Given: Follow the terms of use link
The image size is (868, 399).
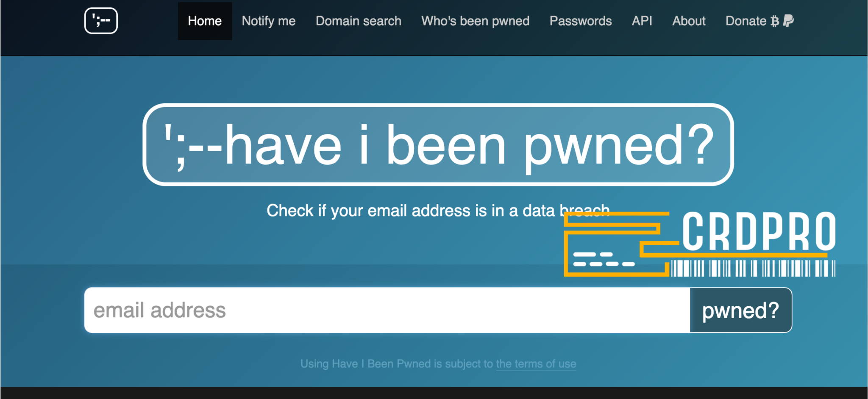Looking at the screenshot, I should [x=536, y=364].
